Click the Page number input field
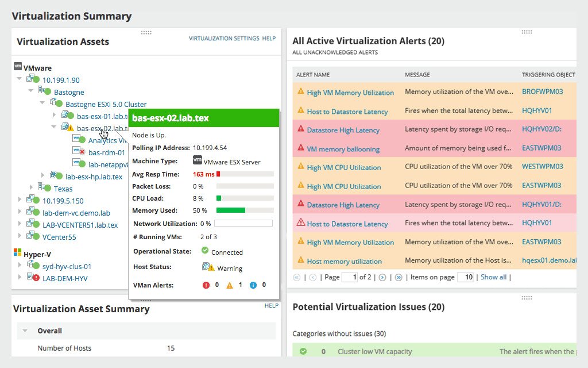This screenshot has height=368, width=588. [x=350, y=277]
